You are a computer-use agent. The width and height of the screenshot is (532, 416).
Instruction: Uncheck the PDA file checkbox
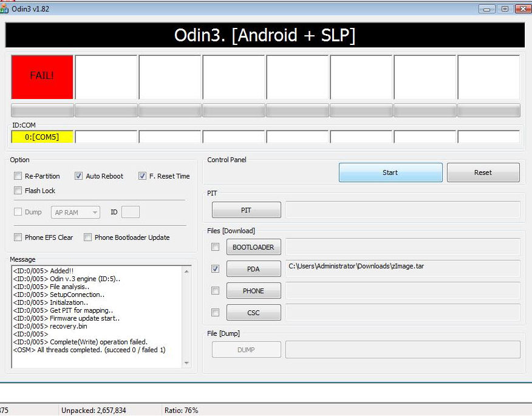click(x=215, y=269)
